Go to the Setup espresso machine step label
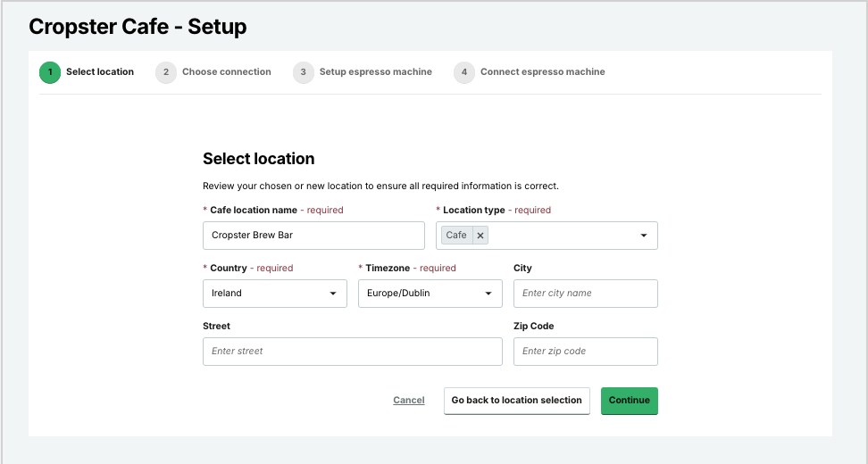 click(375, 72)
